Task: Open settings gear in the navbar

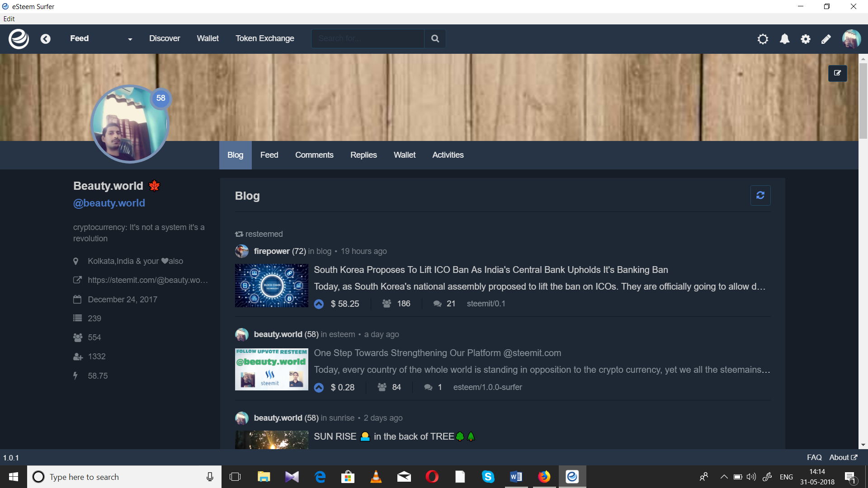Action: click(806, 39)
